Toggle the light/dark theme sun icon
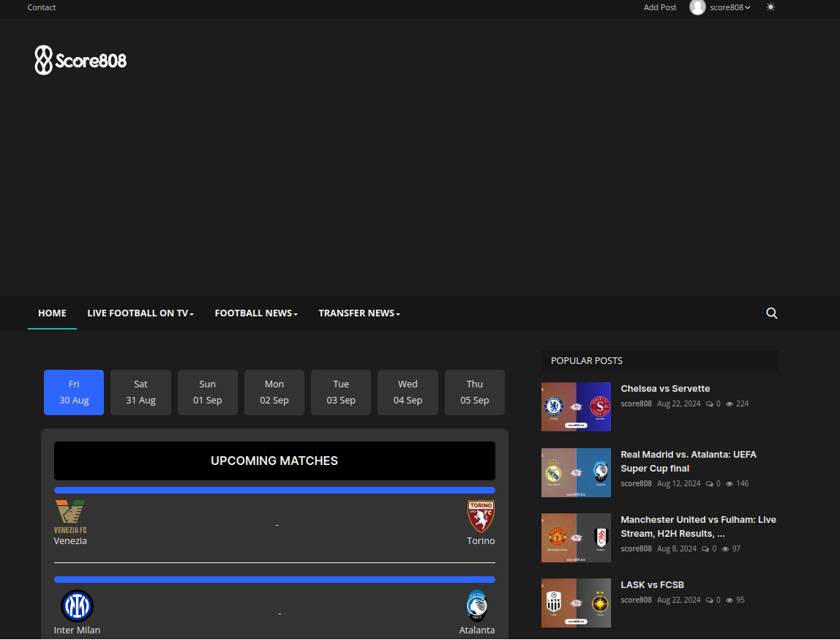Screen dimensions: 840x640 point(770,7)
